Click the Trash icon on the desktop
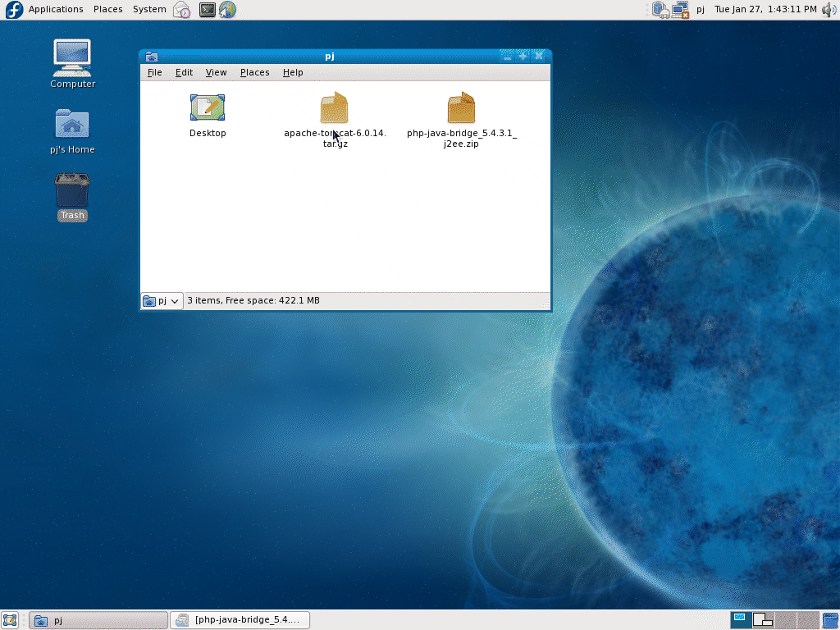The width and height of the screenshot is (840, 630). pos(72,191)
